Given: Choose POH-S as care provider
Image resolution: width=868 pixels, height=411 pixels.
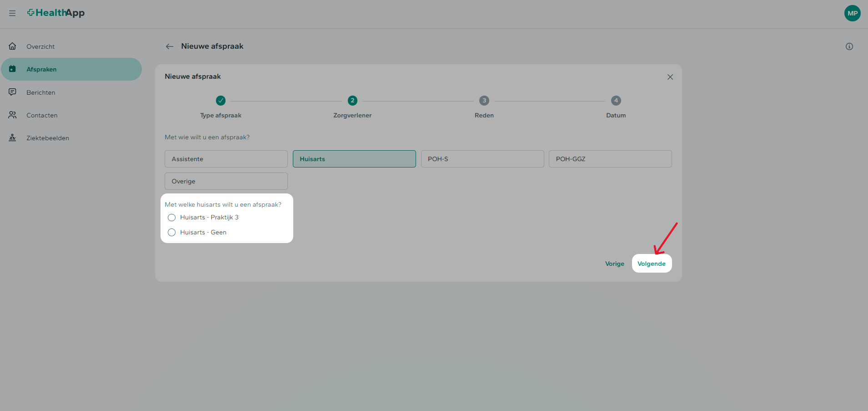Looking at the screenshot, I should click(482, 159).
